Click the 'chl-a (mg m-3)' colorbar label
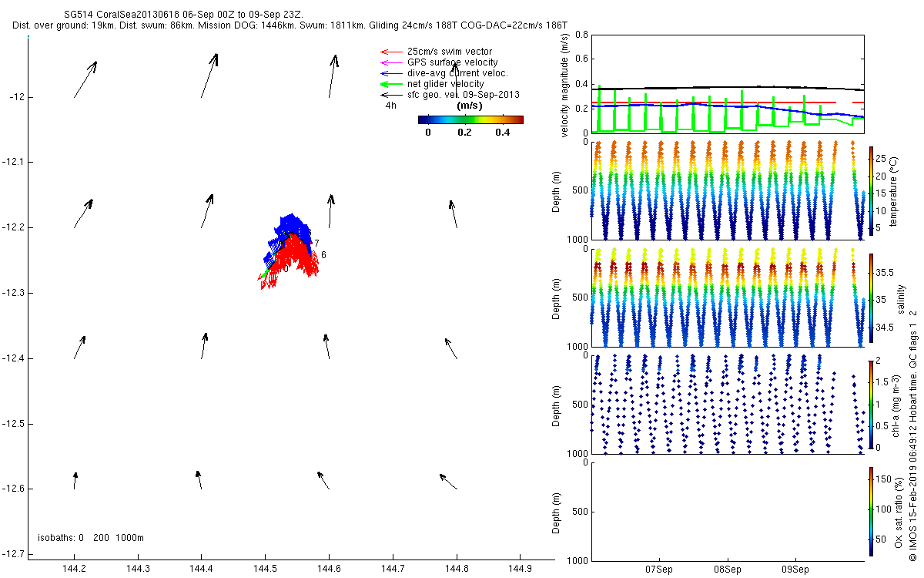Screen dimensions: 924x578 coord(897,405)
